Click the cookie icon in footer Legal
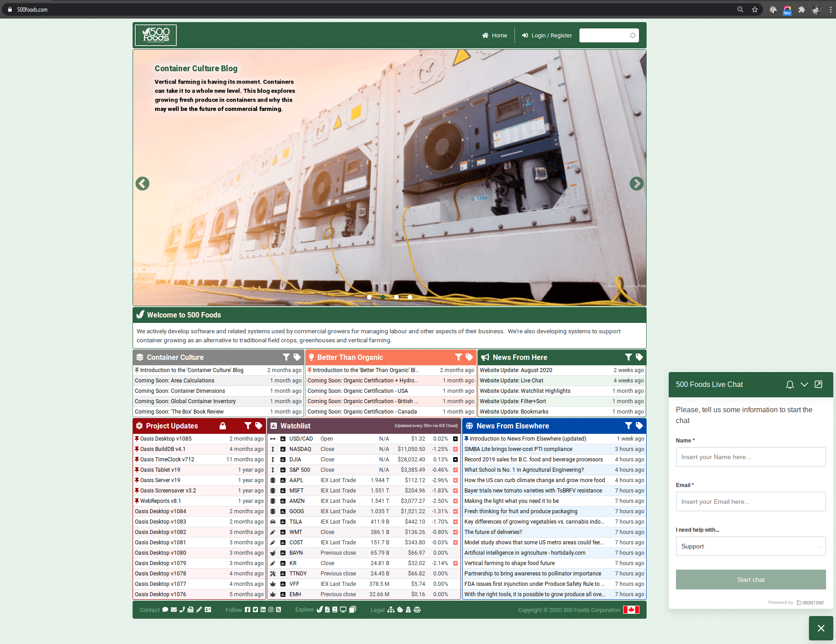This screenshot has height=644, width=836. tap(400, 610)
